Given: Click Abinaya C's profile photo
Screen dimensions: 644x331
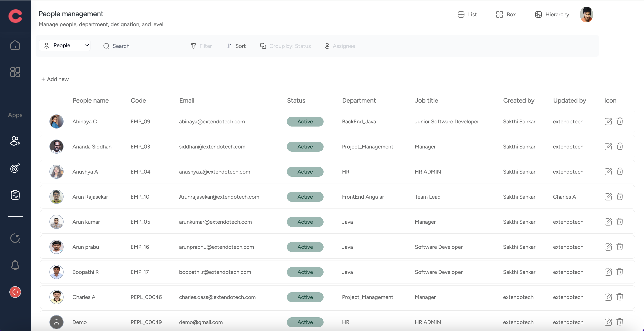Looking at the screenshot, I should 56,121.
